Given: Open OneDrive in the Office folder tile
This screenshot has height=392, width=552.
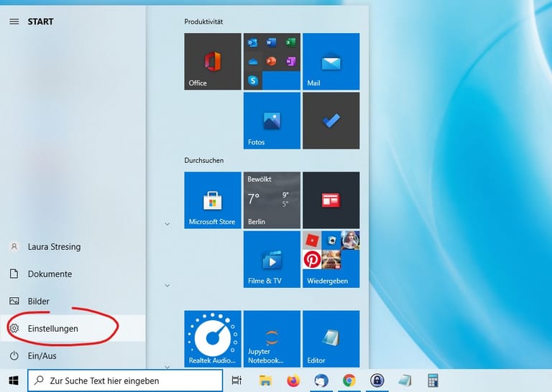Looking at the screenshot, I should 252,62.
